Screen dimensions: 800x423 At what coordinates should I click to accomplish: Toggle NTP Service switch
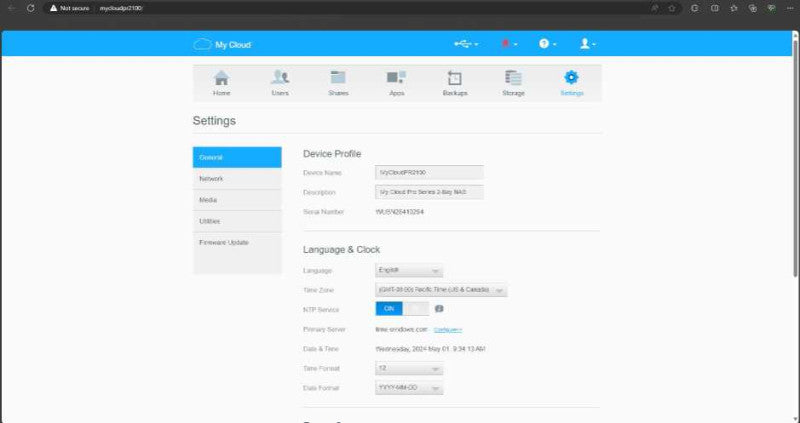[402, 309]
